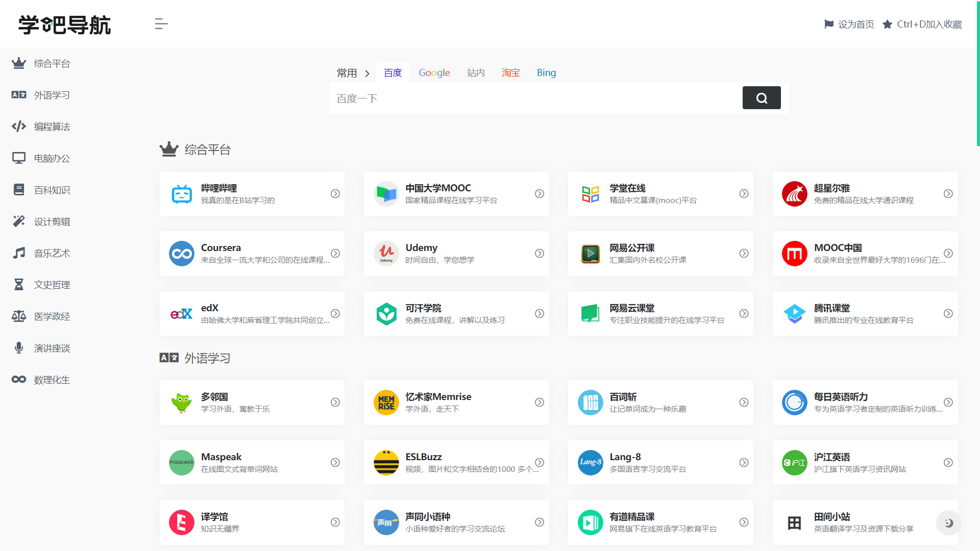The image size is (980, 551).
Task: Switch to the Bing search tab
Action: coord(546,72)
